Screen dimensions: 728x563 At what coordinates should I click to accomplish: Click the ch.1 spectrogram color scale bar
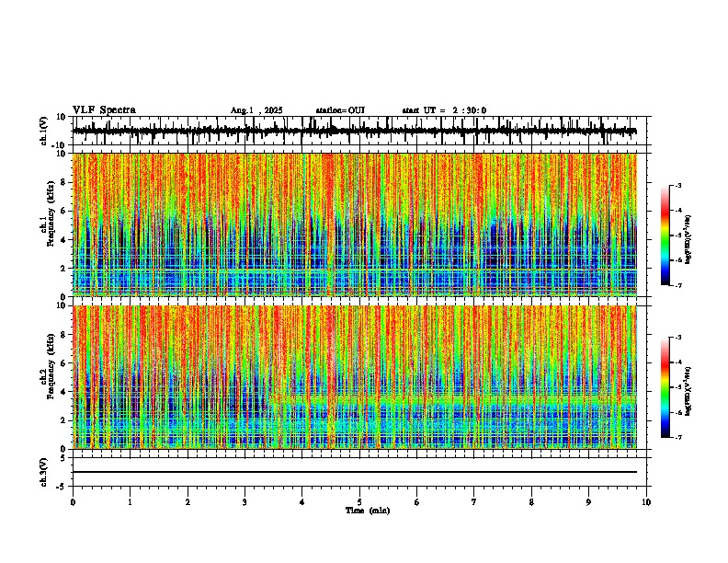[x=665, y=236]
